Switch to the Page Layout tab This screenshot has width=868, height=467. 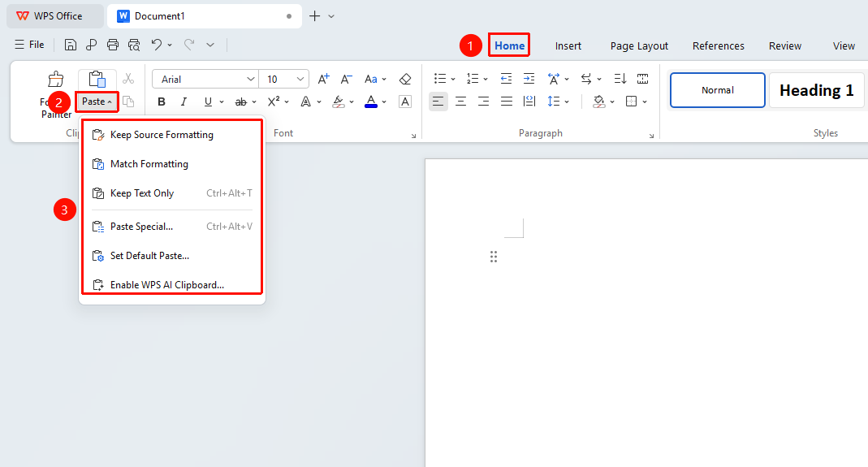point(639,46)
